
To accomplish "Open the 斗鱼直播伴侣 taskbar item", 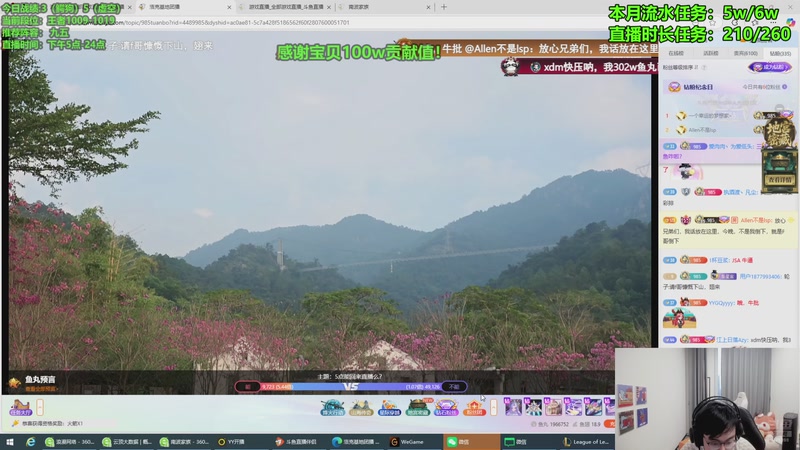I will (301, 442).
